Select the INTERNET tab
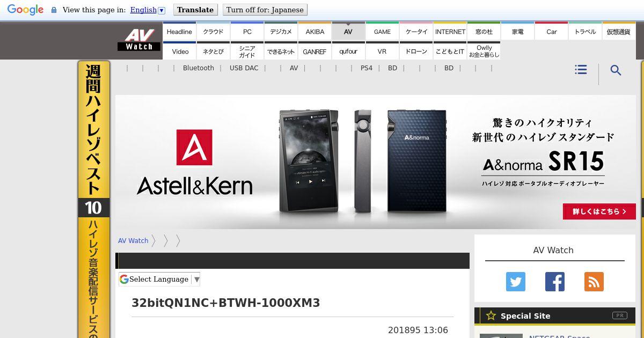The image size is (644, 338). 450,32
